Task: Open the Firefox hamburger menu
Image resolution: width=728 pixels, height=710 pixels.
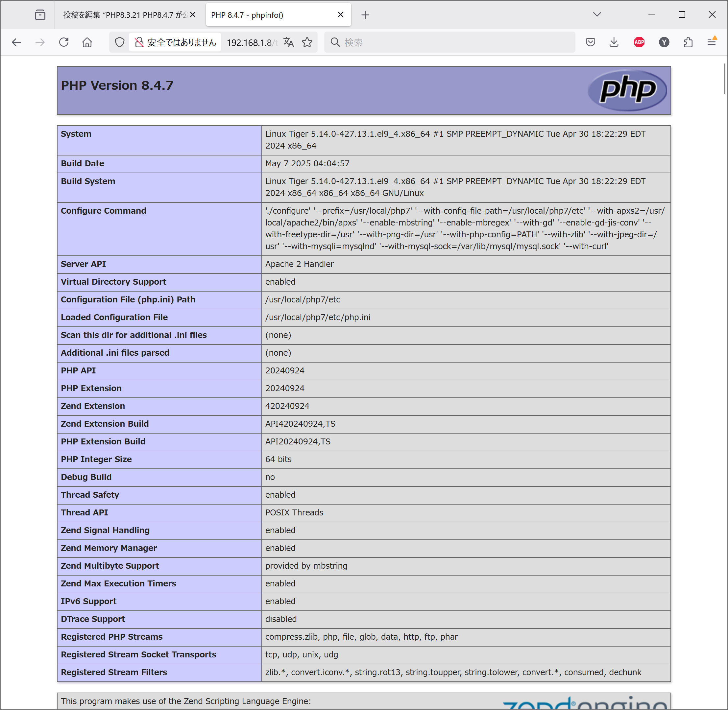Action: coord(712,42)
